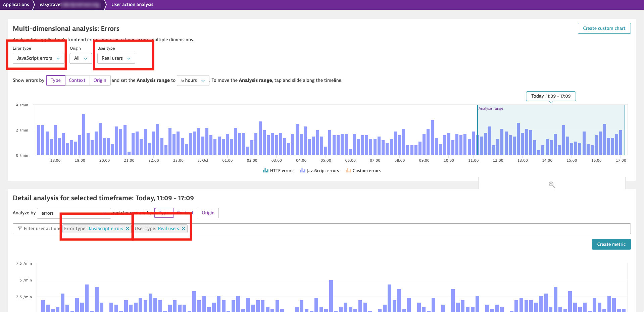
Task: Switch top chart to Origin view
Action: point(100,80)
